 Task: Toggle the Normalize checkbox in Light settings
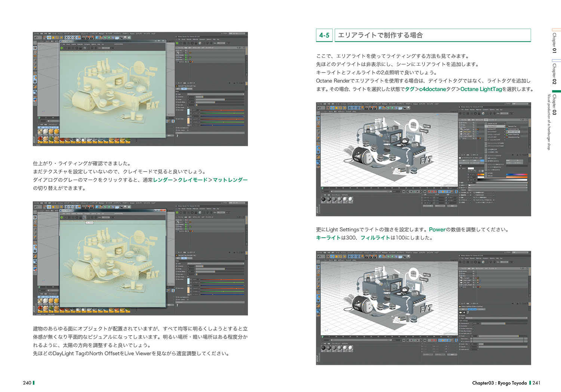[474, 326]
